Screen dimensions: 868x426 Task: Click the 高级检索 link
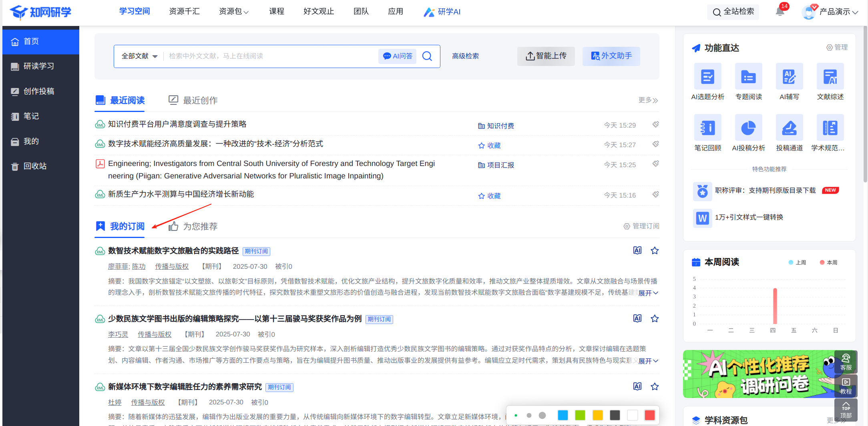click(x=465, y=56)
